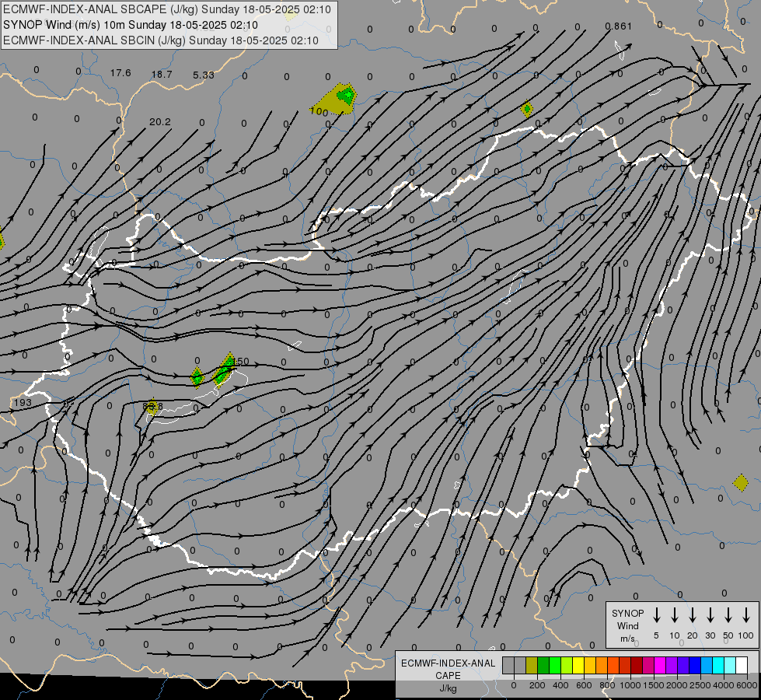The width and height of the screenshot is (761, 700).
Task: Click the 193 value on the map
Action: (23, 402)
